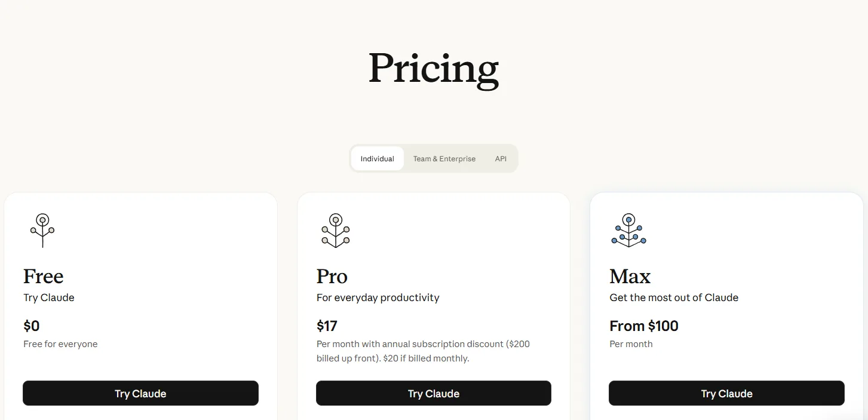868x420 pixels.
Task: Click Try Claude button on Pro plan
Action: click(x=434, y=393)
